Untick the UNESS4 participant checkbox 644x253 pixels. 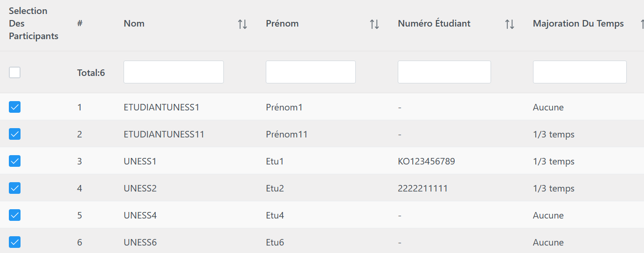(15, 215)
